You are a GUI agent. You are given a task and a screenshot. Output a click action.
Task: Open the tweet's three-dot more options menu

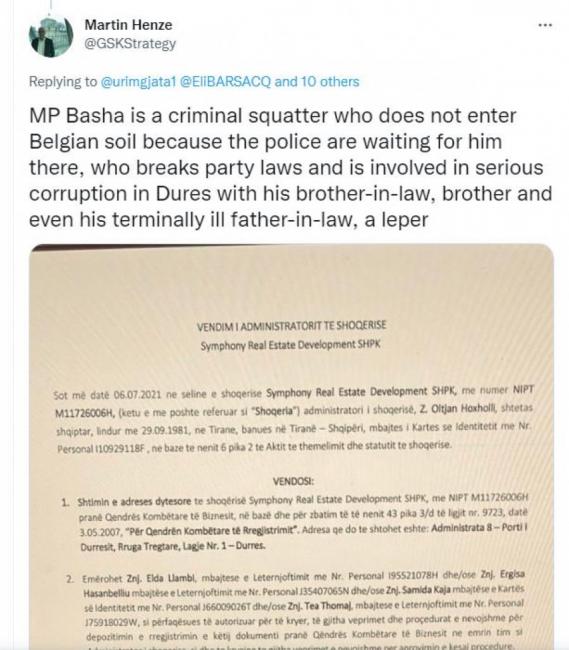pyautogui.click(x=545, y=25)
